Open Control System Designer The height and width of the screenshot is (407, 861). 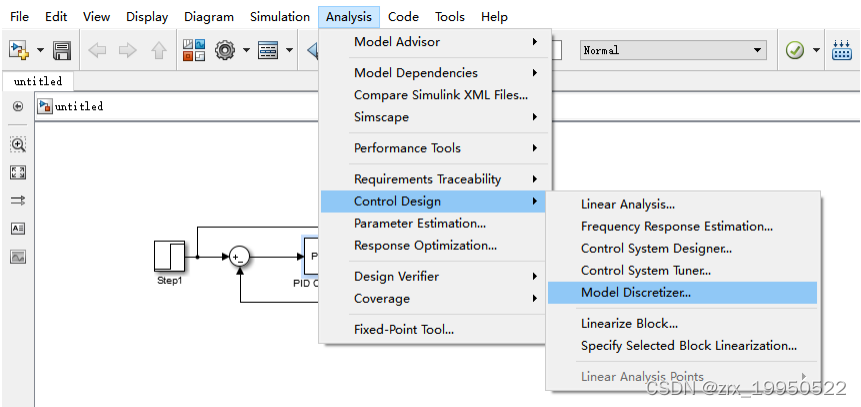click(x=683, y=248)
